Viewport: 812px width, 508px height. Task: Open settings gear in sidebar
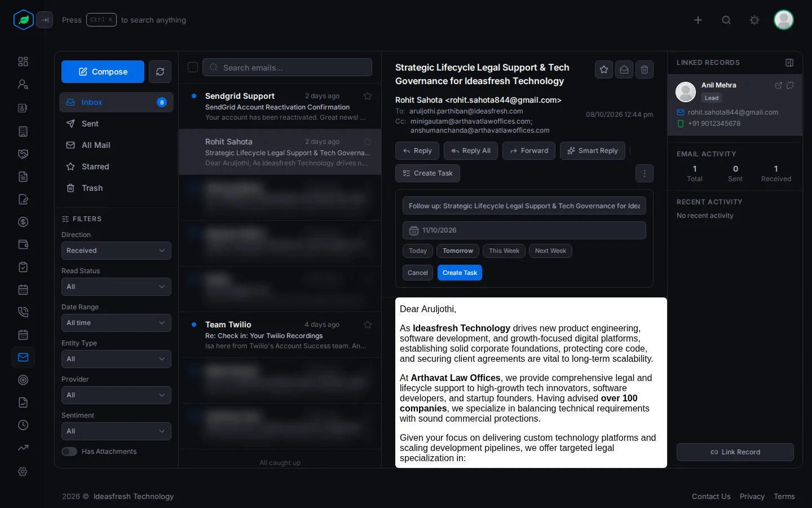(23, 471)
